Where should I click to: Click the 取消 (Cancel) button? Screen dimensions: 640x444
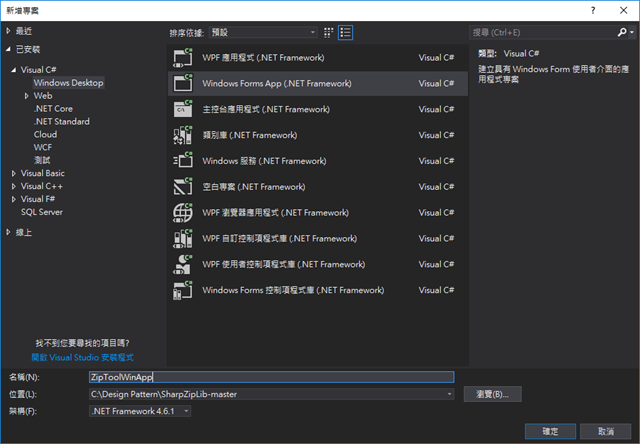coord(606,431)
